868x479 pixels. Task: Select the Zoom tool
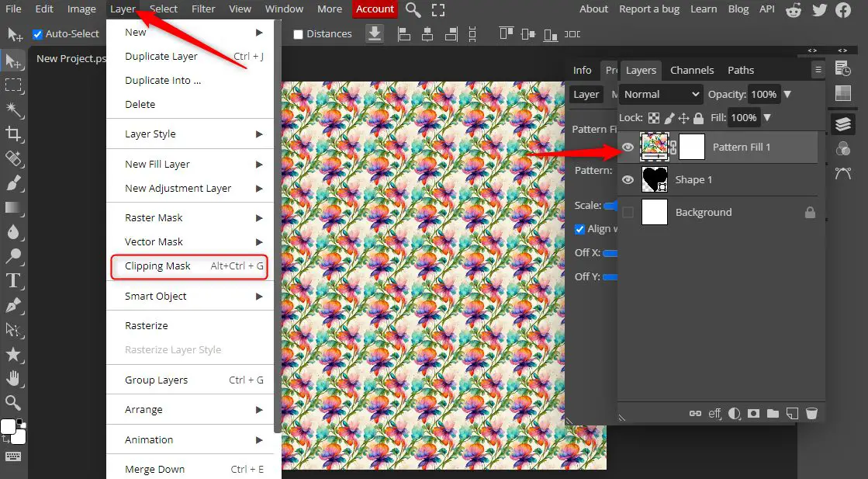tap(11, 402)
